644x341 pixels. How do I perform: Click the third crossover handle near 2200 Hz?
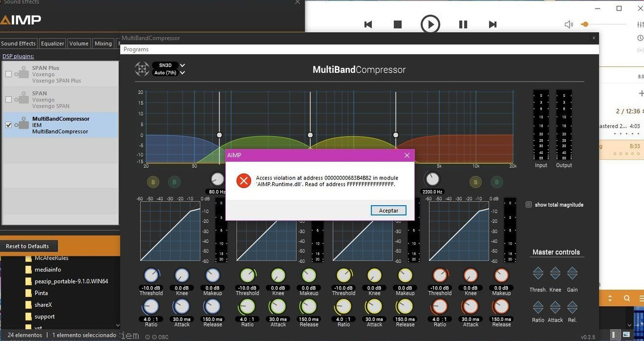pyautogui.click(x=396, y=135)
